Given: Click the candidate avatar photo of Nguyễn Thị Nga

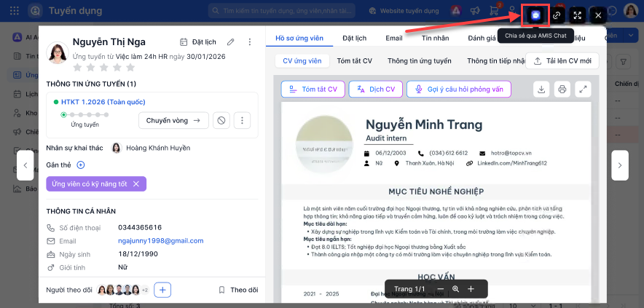Looking at the screenshot, I should point(58,53).
